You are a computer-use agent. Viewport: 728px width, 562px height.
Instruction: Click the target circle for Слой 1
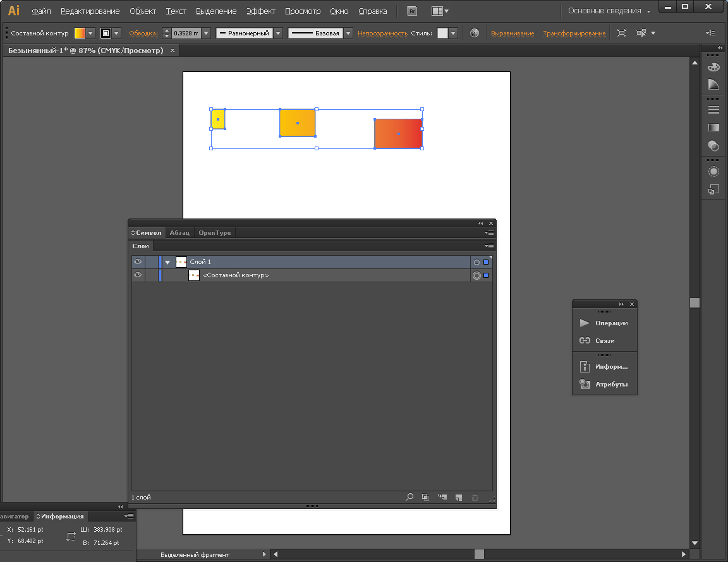coord(476,262)
